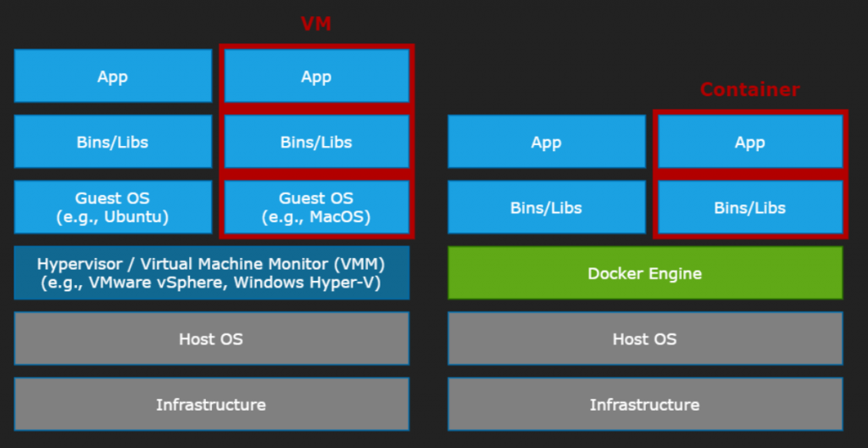Click the red "Container" heading label
The image size is (868, 448).
coord(749,90)
